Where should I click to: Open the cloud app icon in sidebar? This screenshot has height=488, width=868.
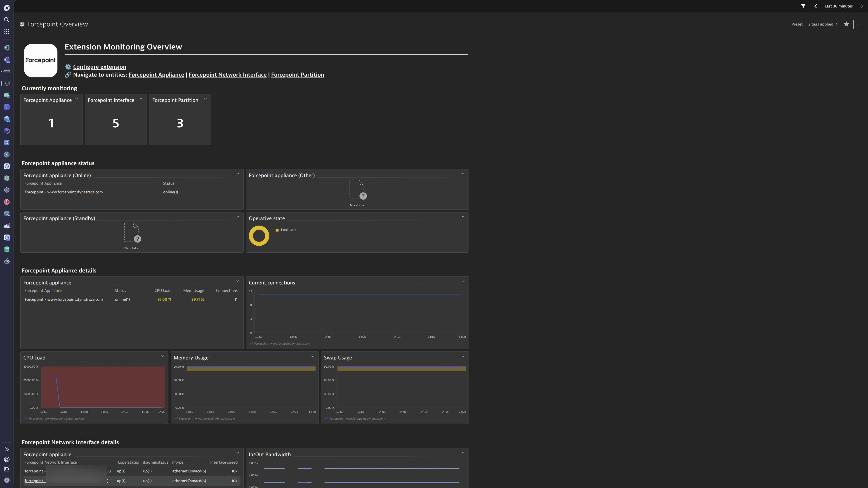(x=7, y=226)
